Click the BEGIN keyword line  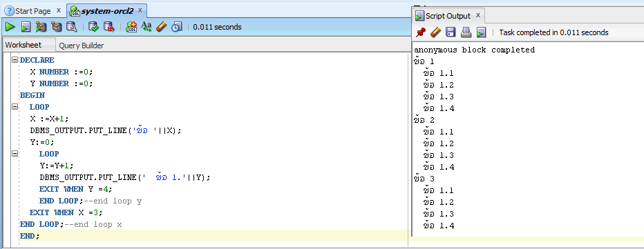32,95
